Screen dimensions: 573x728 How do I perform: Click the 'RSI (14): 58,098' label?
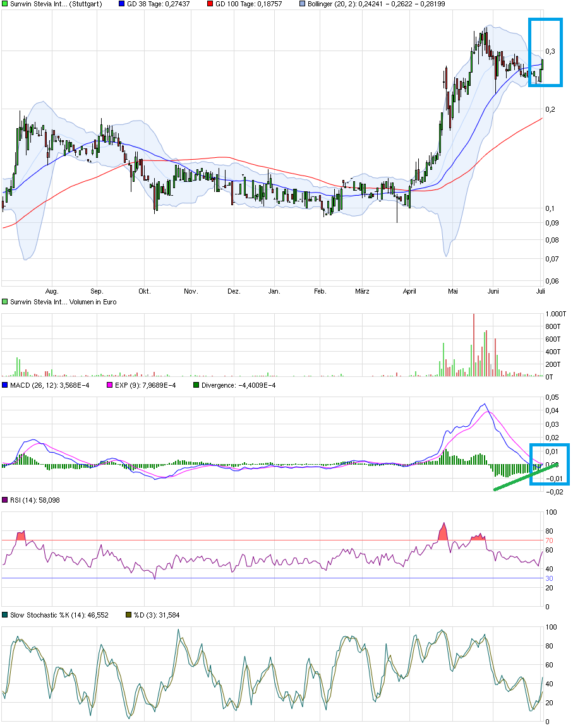(35, 500)
